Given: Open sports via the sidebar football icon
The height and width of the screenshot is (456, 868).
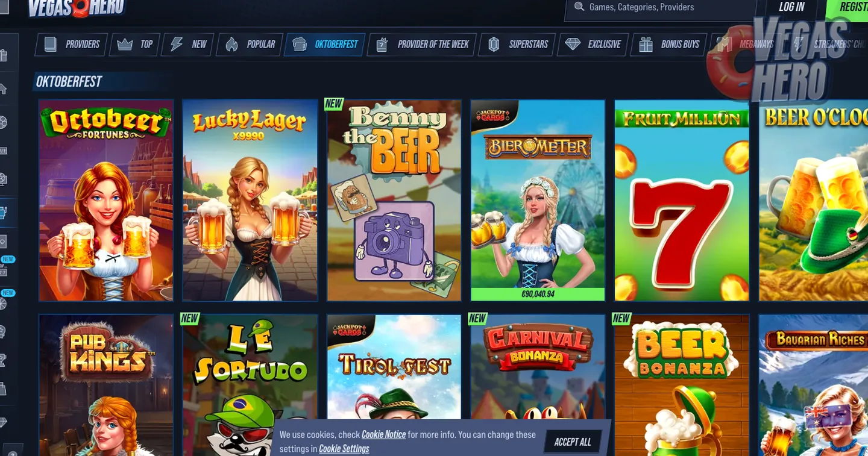Looking at the screenshot, I should [3, 123].
